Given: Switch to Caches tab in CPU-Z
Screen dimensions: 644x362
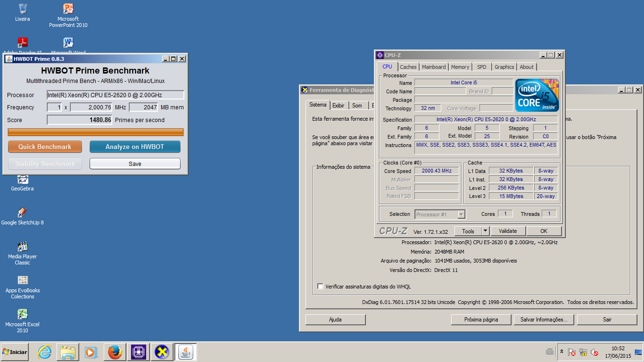Looking at the screenshot, I should tap(408, 67).
